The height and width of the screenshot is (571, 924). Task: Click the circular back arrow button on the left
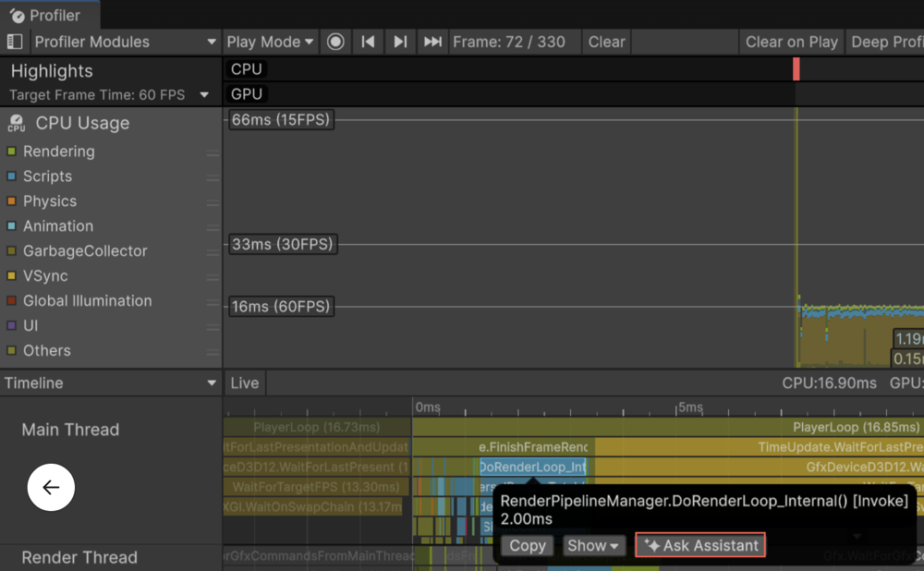50,487
